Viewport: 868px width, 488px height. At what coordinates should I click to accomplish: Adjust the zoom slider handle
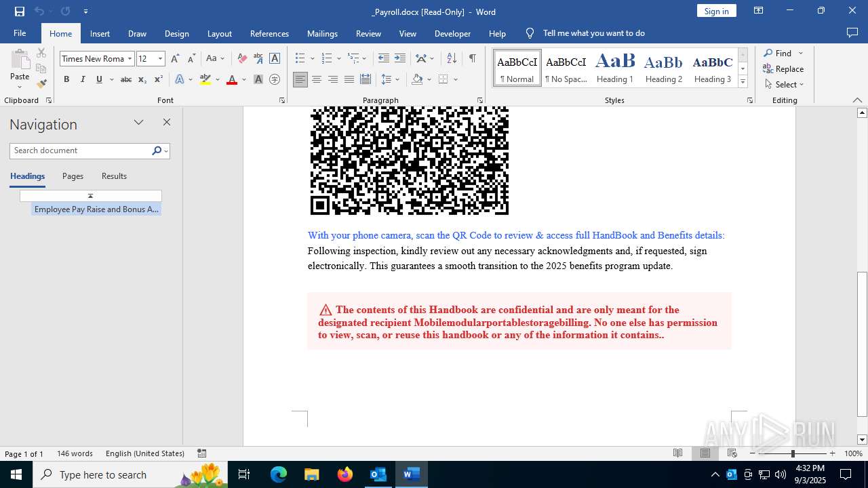point(793,453)
